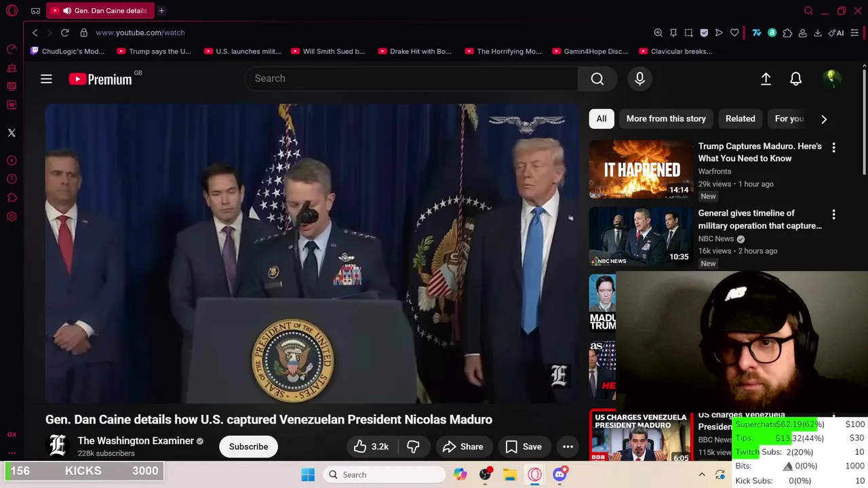Open NBC News general timeline thumbnail

[641, 237]
